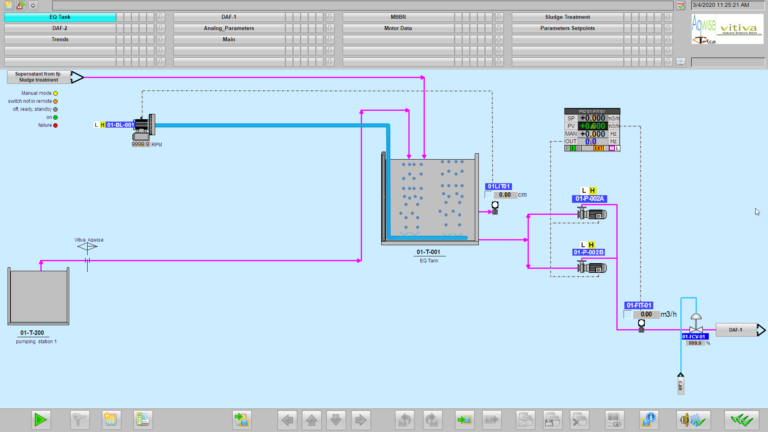Click the Vitiva Aqwise valve symbol
Image resolution: width=768 pixels, height=432 pixels.
[x=88, y=247]
